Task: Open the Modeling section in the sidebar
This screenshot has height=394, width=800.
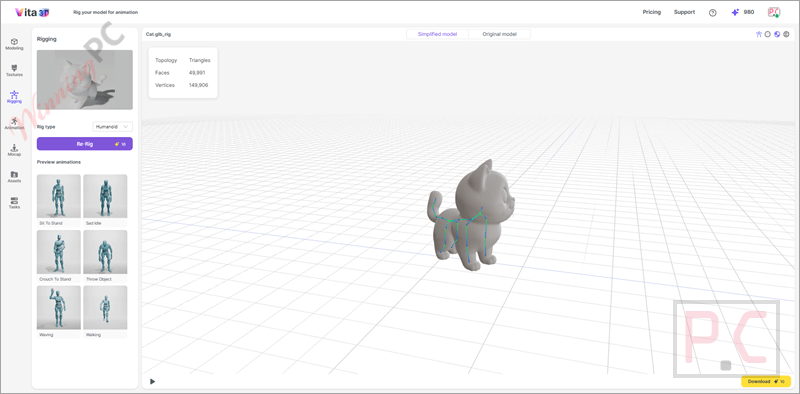Action: pos(14,44)
